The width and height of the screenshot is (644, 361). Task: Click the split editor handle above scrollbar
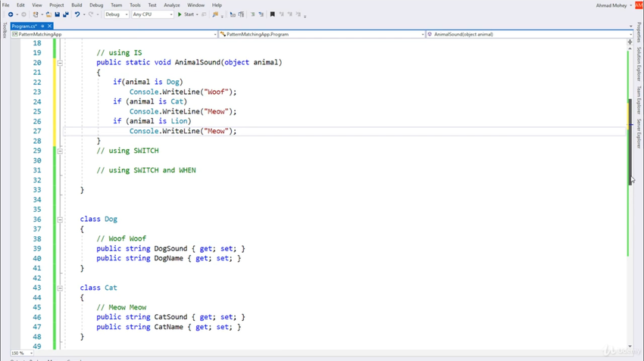(x=630, y=42)
